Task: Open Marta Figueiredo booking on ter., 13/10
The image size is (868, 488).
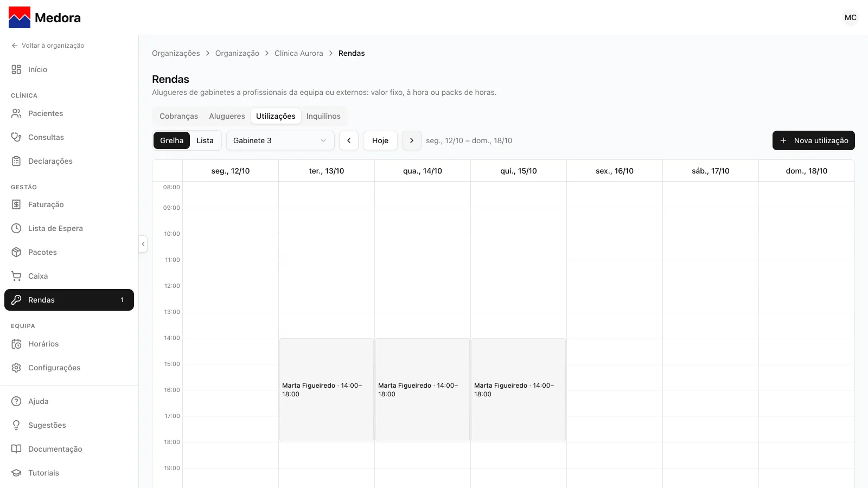Action: click(x=327, y=390)
